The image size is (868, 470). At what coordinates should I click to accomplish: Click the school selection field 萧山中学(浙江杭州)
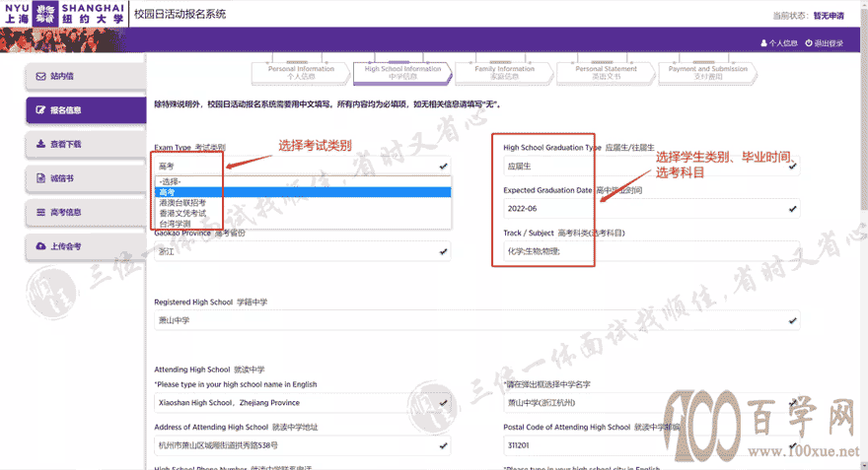point(652,403)
